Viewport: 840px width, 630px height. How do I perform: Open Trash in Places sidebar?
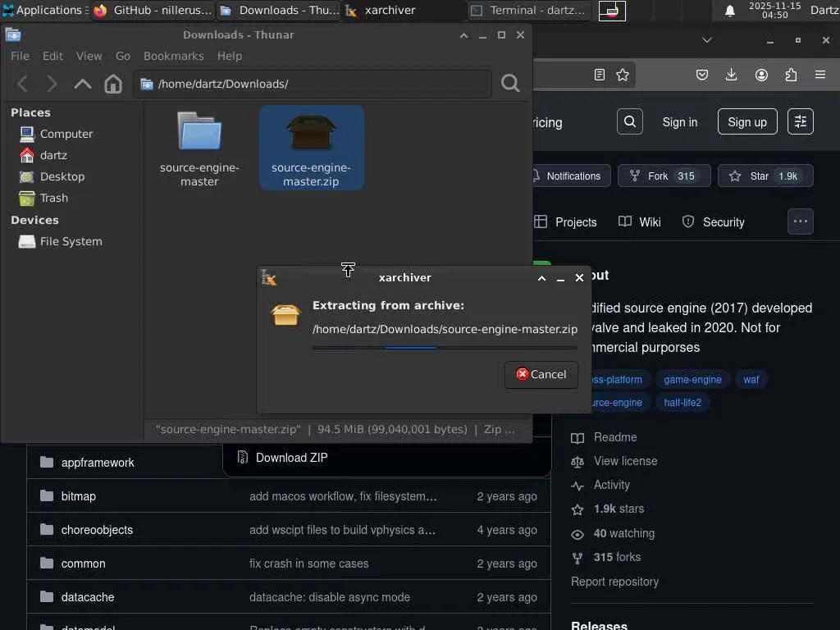click(x=44, y=199)
